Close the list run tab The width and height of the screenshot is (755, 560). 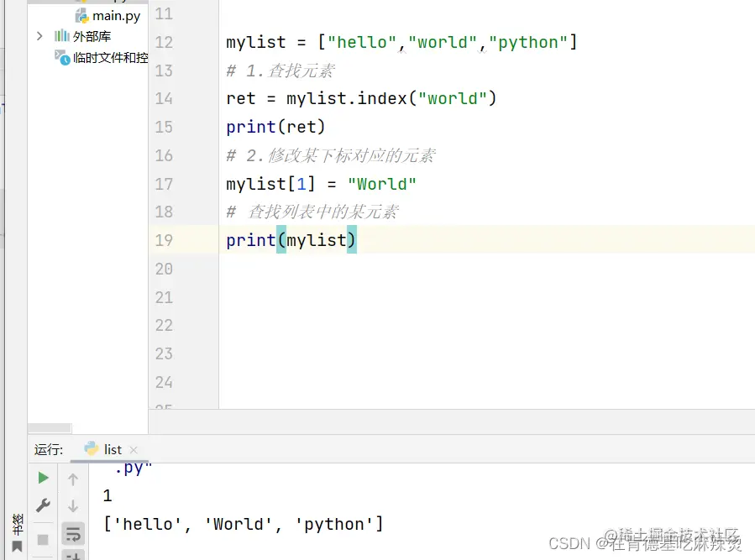(134, 450)
